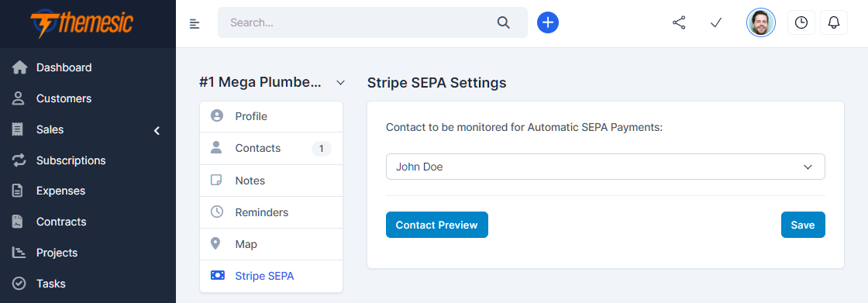The width and height of the screenshot is (868, 303).
Task: Click the Reminders clock icon
Action: [x=217, y=212]
